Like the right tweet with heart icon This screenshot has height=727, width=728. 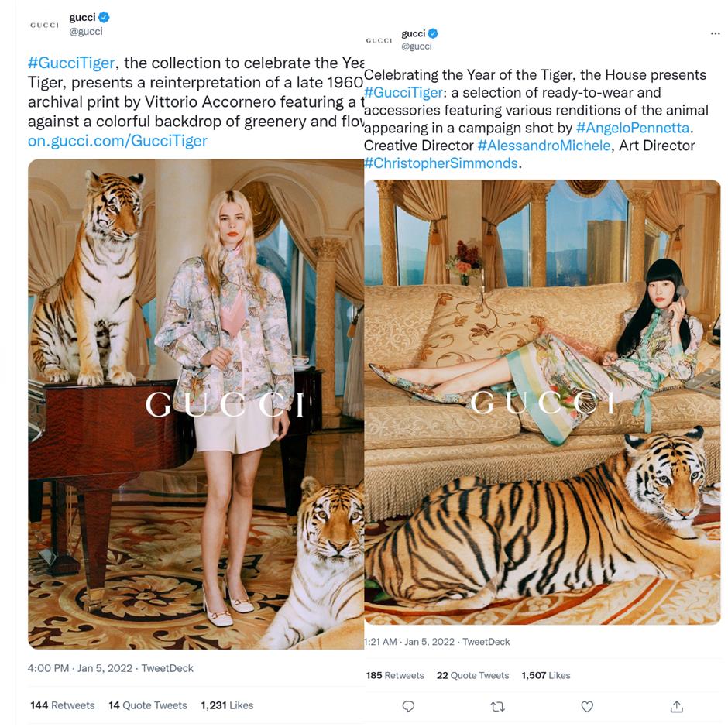pos(587,706)
